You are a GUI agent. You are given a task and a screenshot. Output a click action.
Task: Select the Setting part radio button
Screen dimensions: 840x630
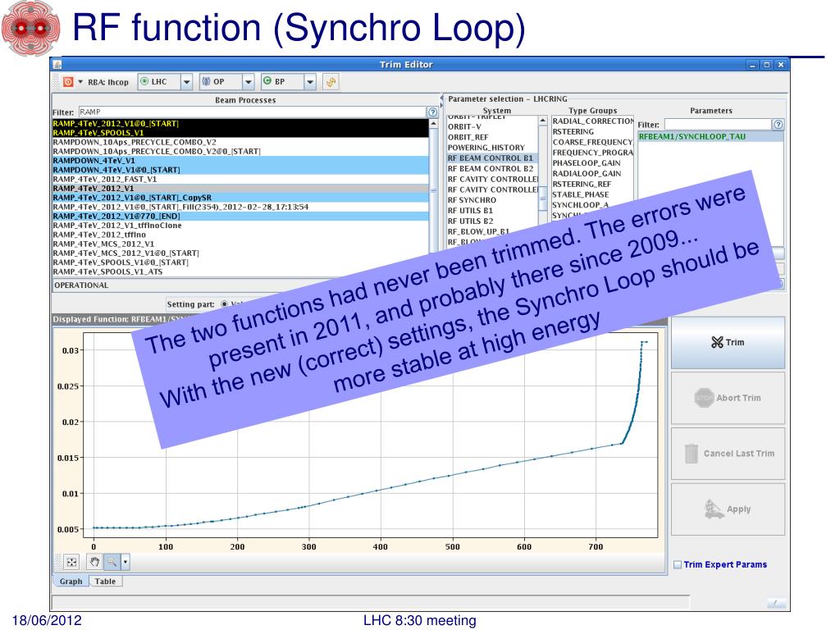(225, 304)
